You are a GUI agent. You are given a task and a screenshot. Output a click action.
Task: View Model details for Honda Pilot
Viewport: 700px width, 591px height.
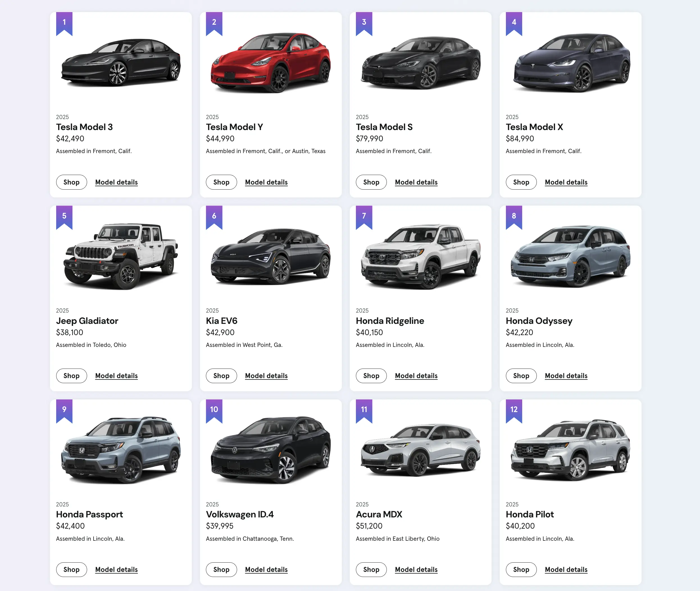coord(566,570)
